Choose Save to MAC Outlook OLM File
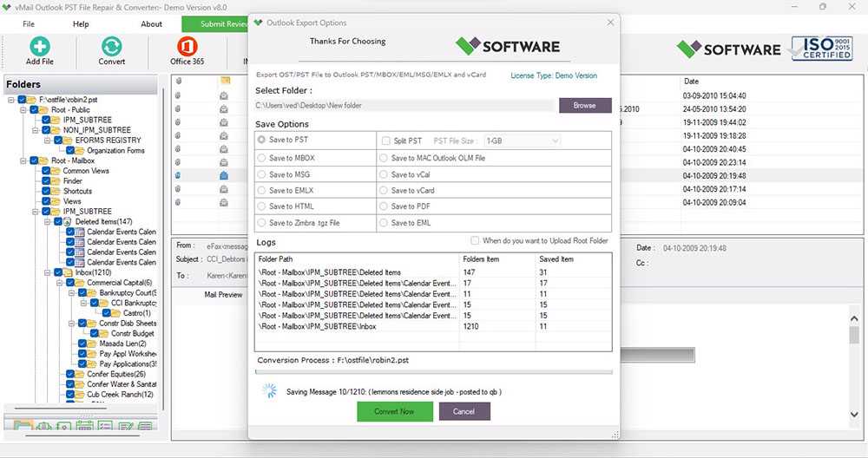 pyautogui.click(x=383, y=158)
